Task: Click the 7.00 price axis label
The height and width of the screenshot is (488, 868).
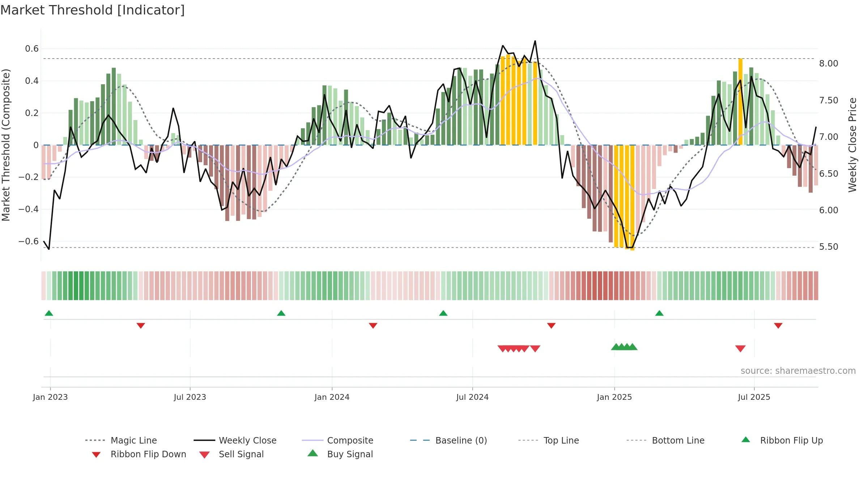Action: click(x=829, y=137)
